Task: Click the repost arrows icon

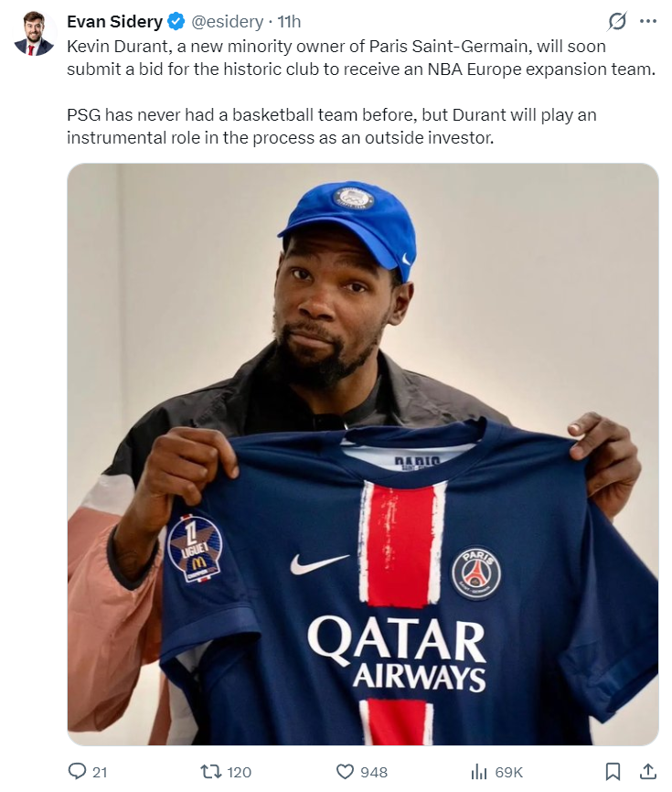Action: tap(209, 772)
